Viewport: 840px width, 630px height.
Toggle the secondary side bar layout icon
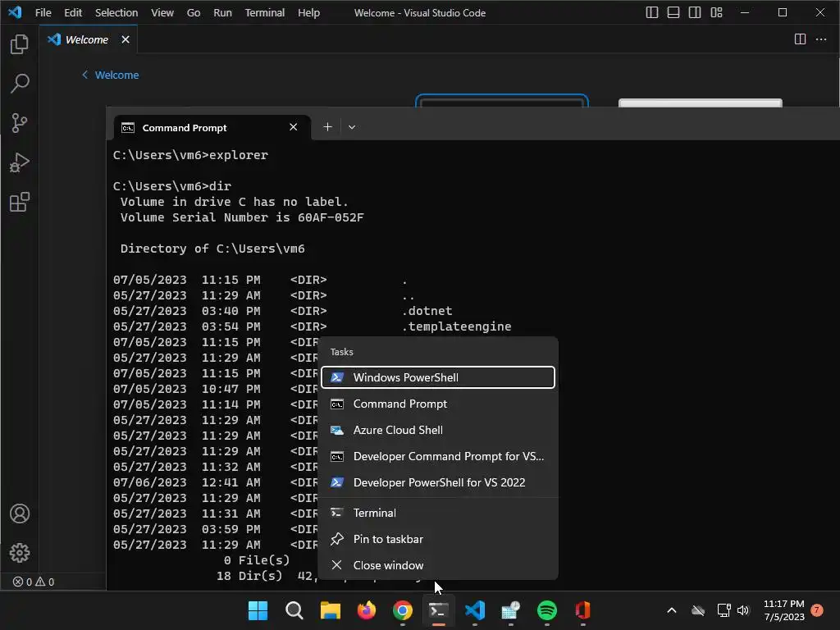(x=695, y=12)
